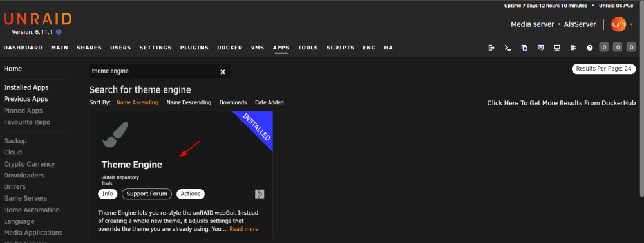
Task: Open Previous Apps in sidebar
Action: point(26,99)
